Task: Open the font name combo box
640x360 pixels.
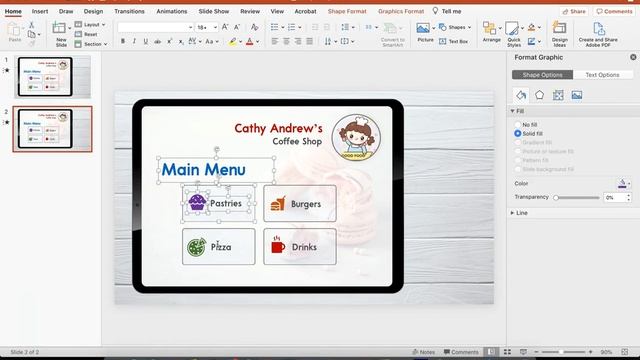Action: [x=155, y=27]
